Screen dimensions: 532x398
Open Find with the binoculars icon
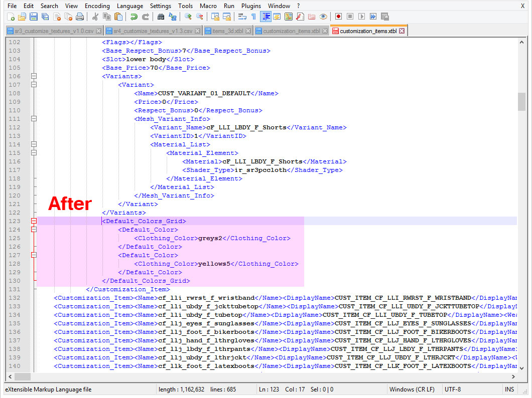(x=161, y=17)
